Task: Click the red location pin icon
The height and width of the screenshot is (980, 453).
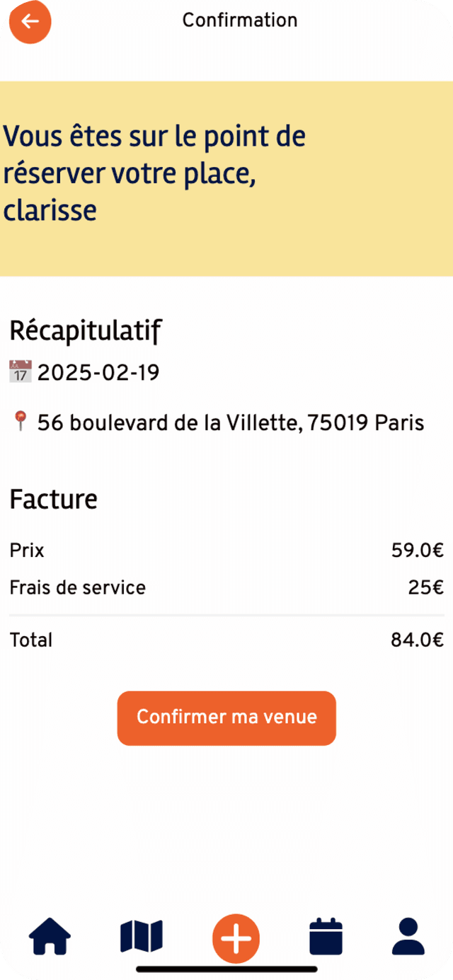Action: click(21, 422)
